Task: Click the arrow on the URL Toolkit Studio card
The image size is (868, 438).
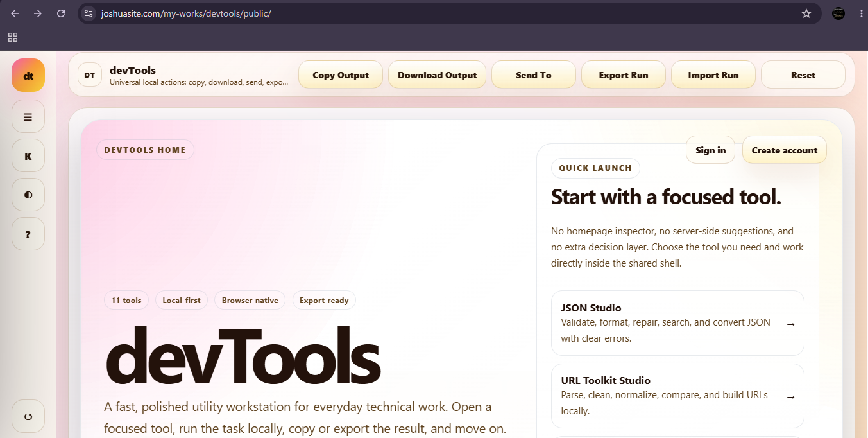Action: (x=790, y=397)
